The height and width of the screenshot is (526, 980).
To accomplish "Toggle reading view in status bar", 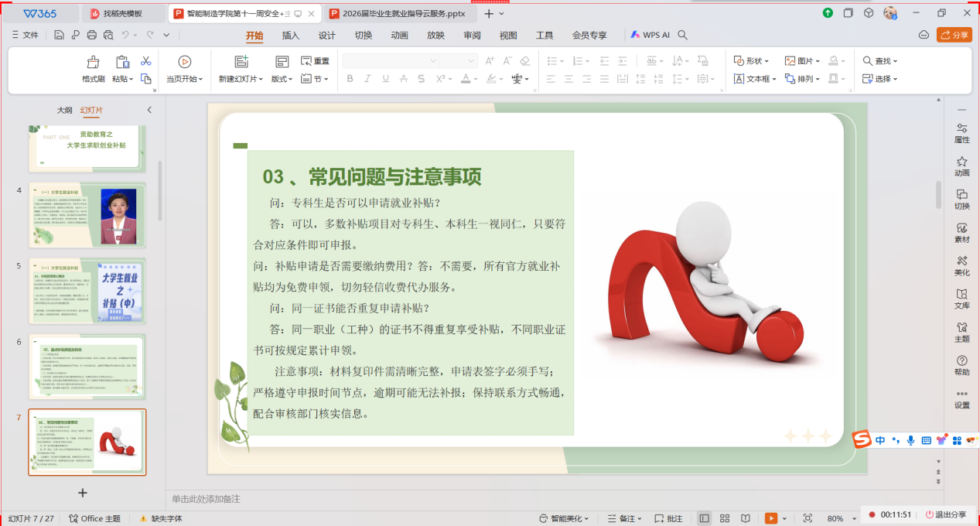I will (x=745, y=517).
